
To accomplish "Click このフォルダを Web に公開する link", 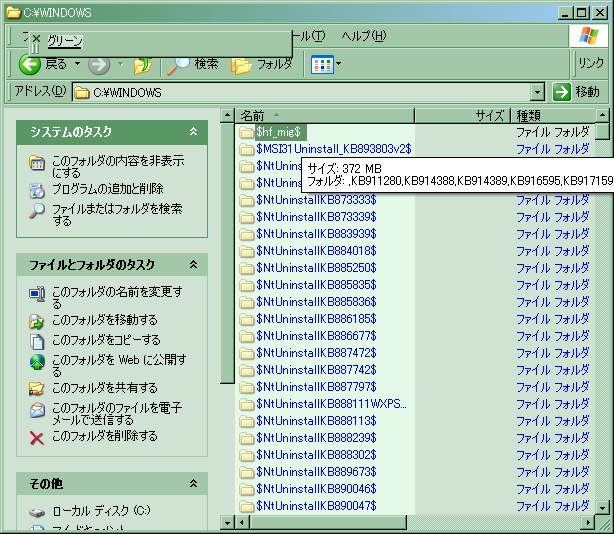I will 119,365.
